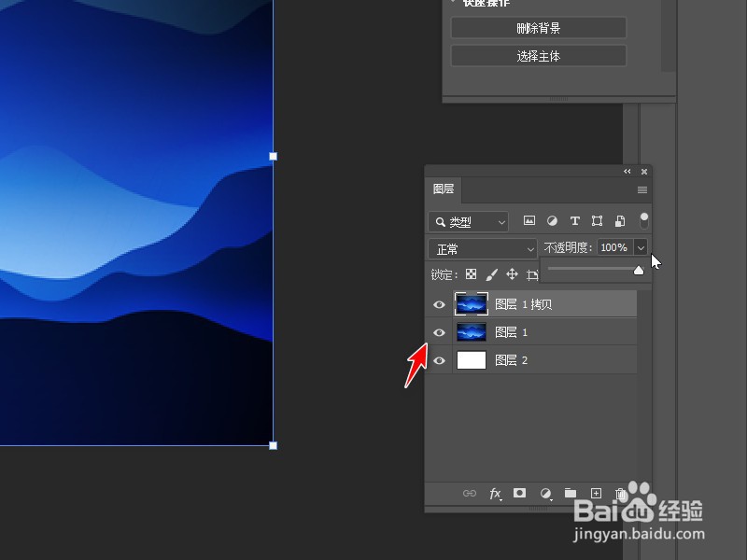
Task: Filter layers by shape layers icon
Action: click(597, 220)
